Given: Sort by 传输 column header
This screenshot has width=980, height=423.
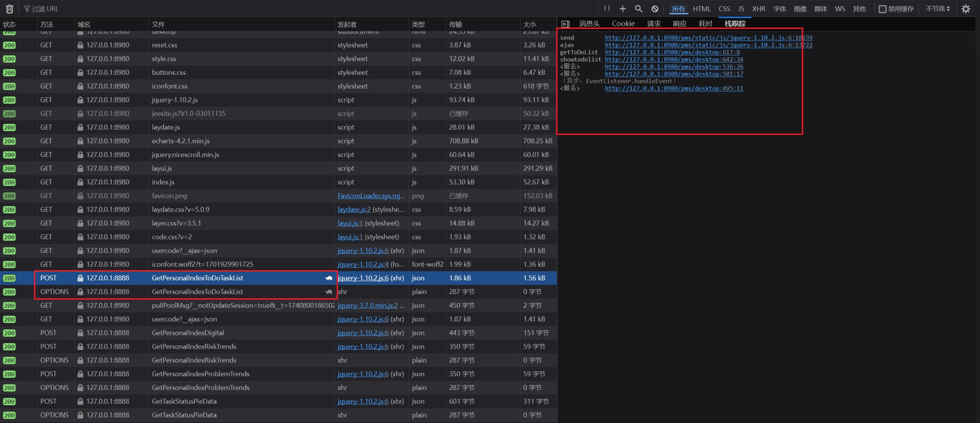Looking at the screenshot, I should [483, 24].
